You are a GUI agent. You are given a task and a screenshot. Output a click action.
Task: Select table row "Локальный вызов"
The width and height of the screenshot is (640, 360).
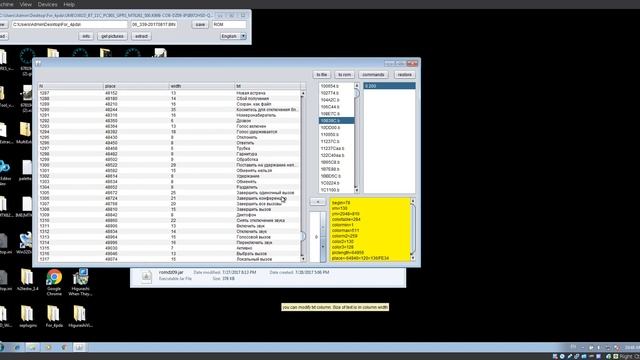[169, 259]
